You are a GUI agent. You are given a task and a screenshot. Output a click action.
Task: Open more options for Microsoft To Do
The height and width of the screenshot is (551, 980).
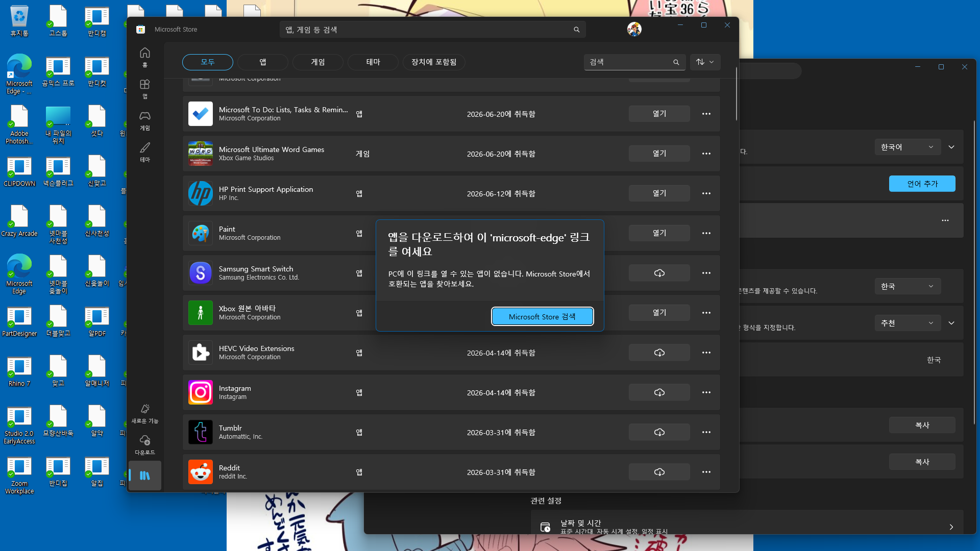coord(706,114)
